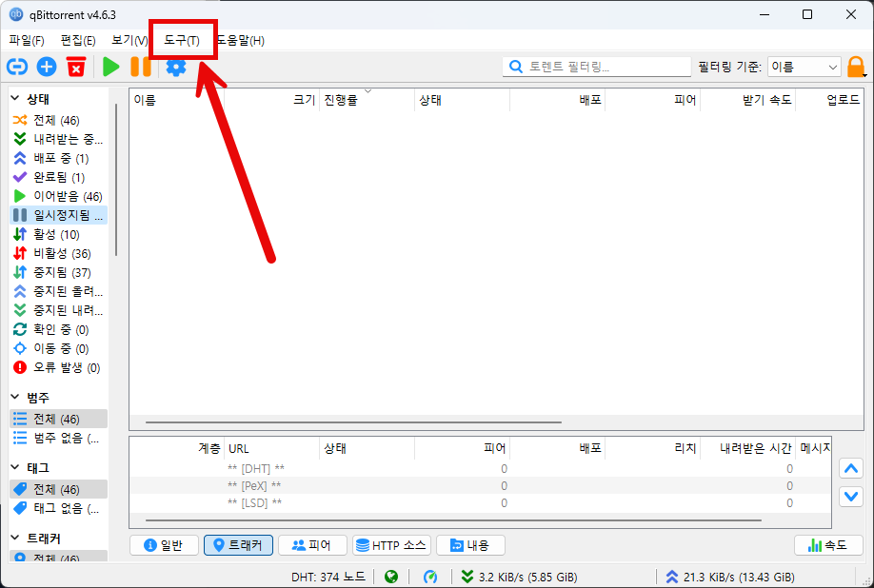Click the add torrent link icon
Screen dimensions: 874x588
[x=17, y=67]
